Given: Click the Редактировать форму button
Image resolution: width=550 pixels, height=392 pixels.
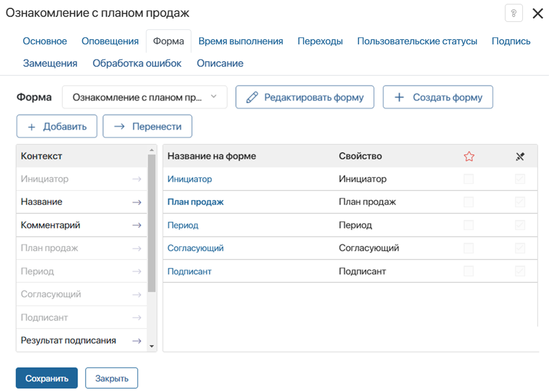Looking at the screenshot, I should [x=305, y=97].
